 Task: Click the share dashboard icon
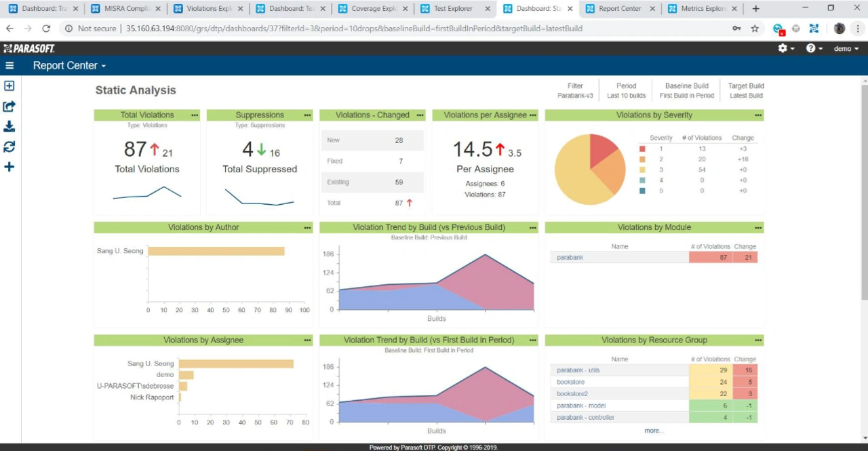coord(9,106)
